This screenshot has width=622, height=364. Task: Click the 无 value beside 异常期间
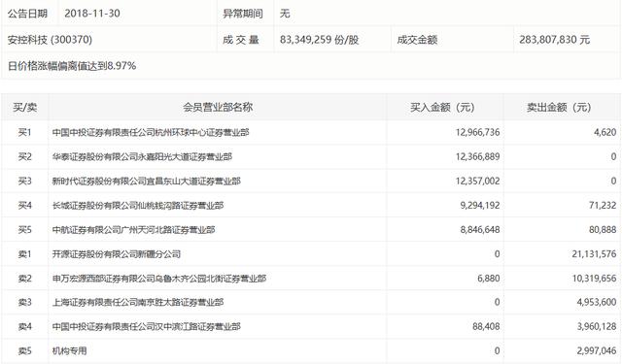pos(285,14)
